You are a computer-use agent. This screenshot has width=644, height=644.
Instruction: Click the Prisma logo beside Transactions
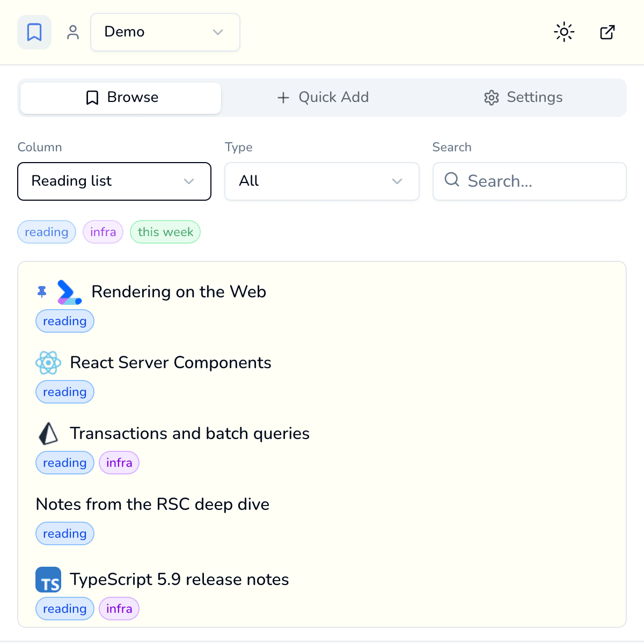[48, 434]
